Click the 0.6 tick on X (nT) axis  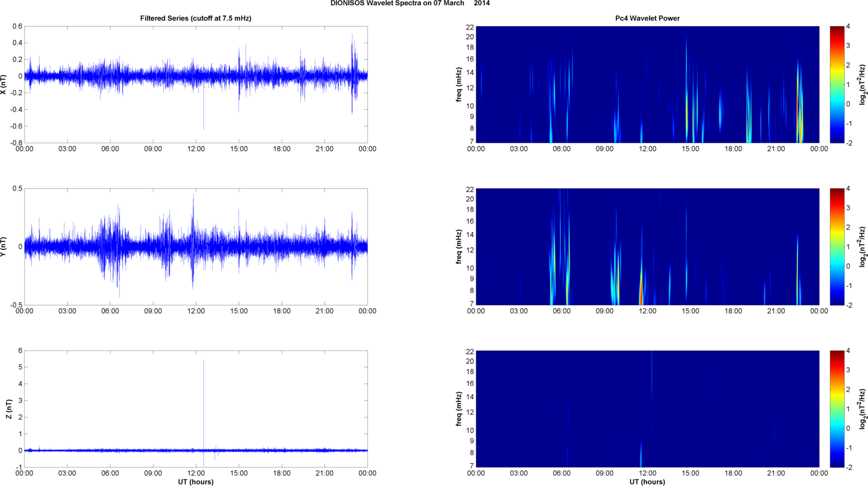coord(17,26)
